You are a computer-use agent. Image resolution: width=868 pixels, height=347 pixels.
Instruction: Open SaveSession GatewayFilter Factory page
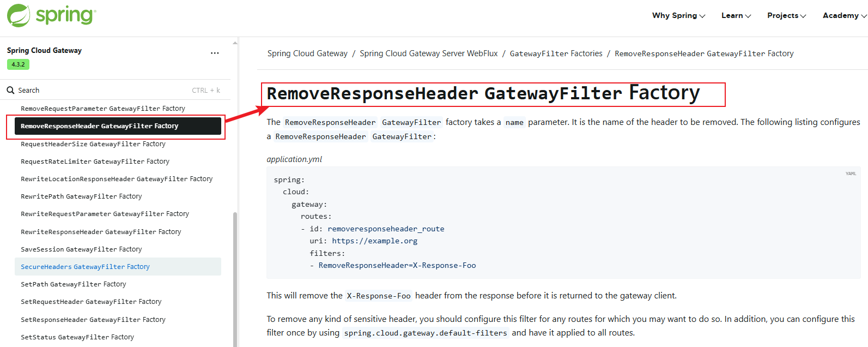[81, 249]
